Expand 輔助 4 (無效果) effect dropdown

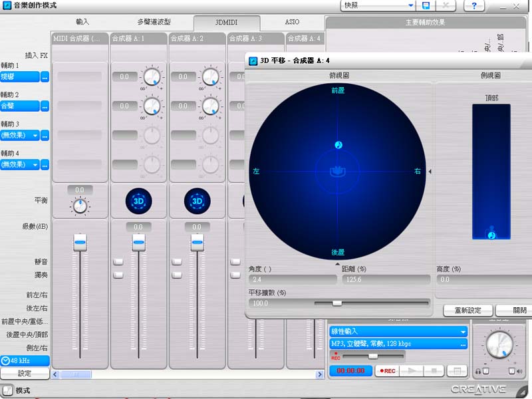tap(35, 164)
